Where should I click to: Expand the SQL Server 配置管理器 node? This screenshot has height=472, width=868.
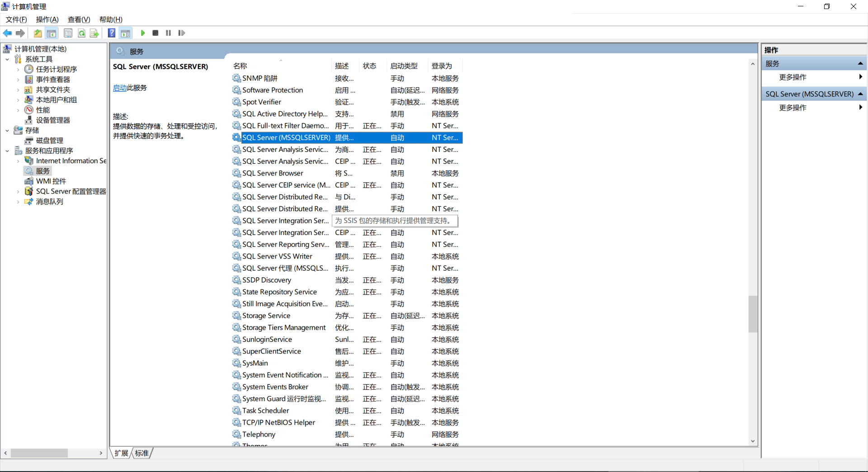[18, 192]
